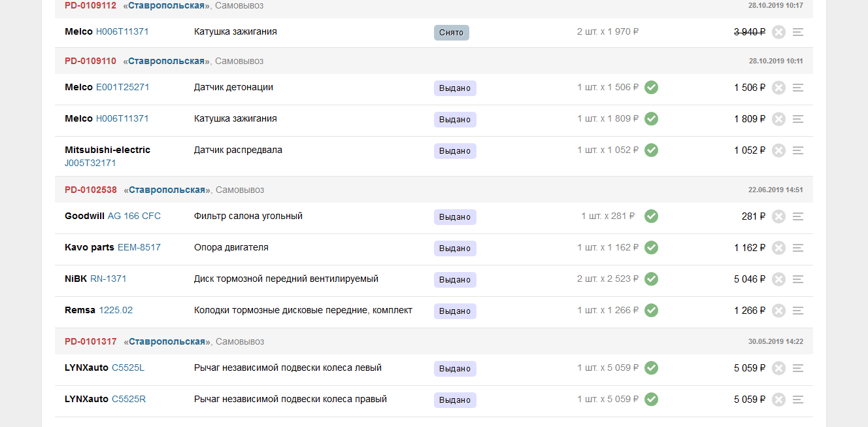Open the lines menu icon for the 3 940 ₽ row

coord(798,32)
